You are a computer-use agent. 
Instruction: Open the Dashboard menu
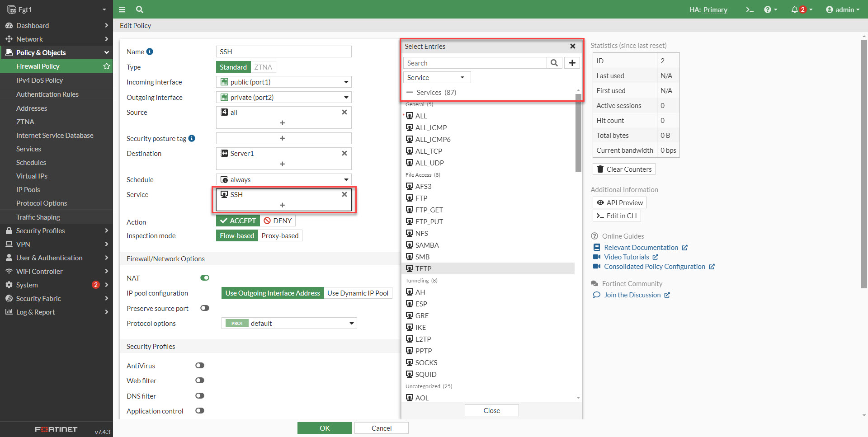coord(57,25)
